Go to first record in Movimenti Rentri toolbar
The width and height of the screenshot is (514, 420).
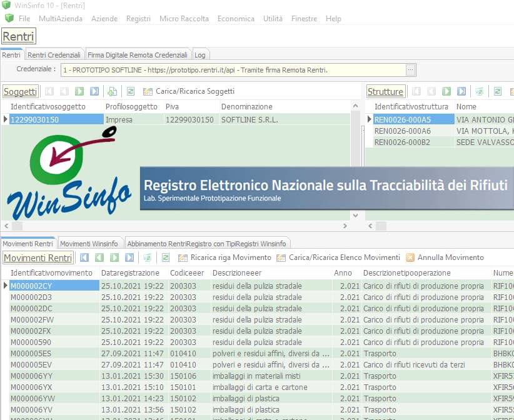click(x=84, y=257)
